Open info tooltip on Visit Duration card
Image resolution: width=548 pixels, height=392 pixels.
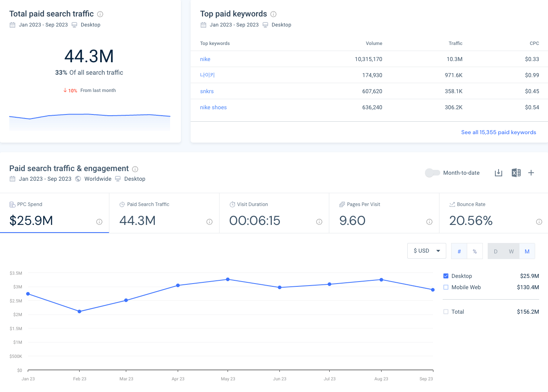click(319, 222)
